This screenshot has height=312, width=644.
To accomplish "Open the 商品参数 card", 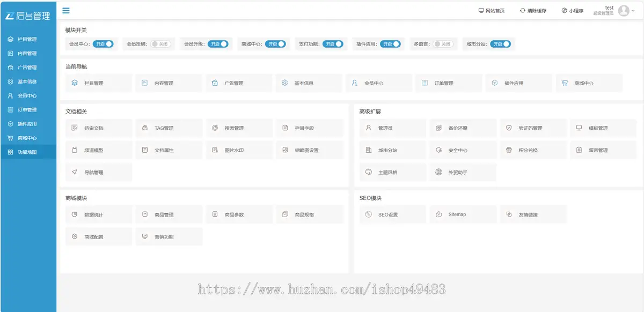I will [239, 214].
